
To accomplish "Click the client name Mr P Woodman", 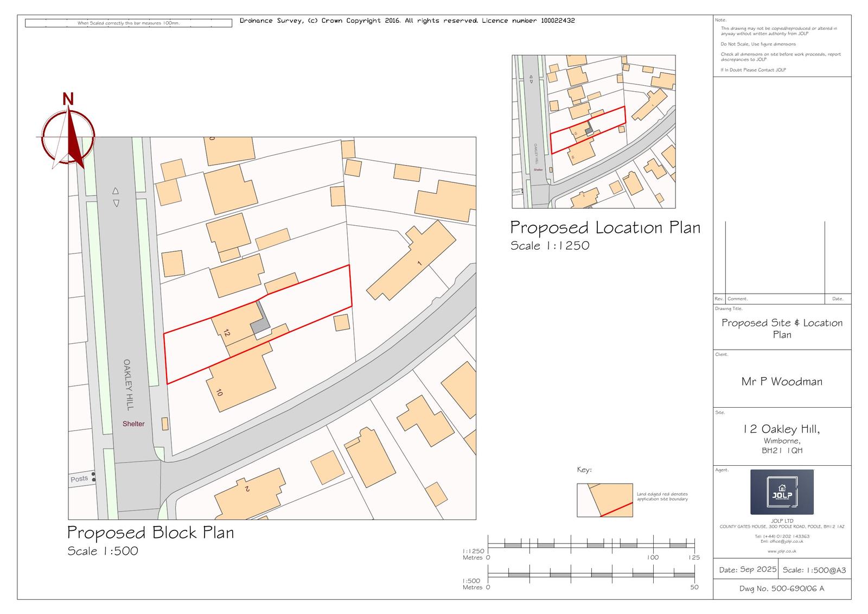I will point(782,382).
